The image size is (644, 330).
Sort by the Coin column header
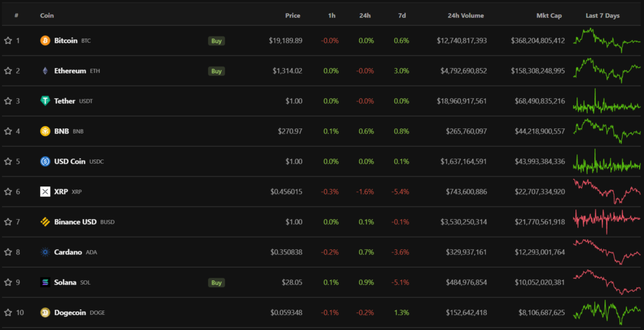(x=47, y=16)
